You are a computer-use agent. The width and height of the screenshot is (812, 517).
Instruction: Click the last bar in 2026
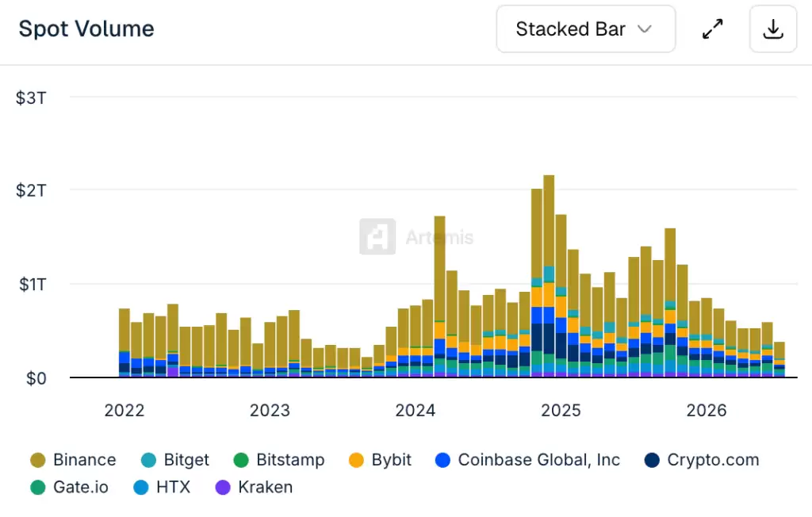pyautogui.click(x=779, y=359)
